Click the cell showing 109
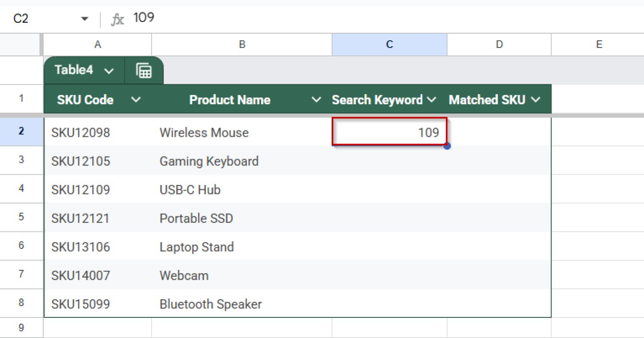This screenshot has width=644, height=338. tap(389, 132)
